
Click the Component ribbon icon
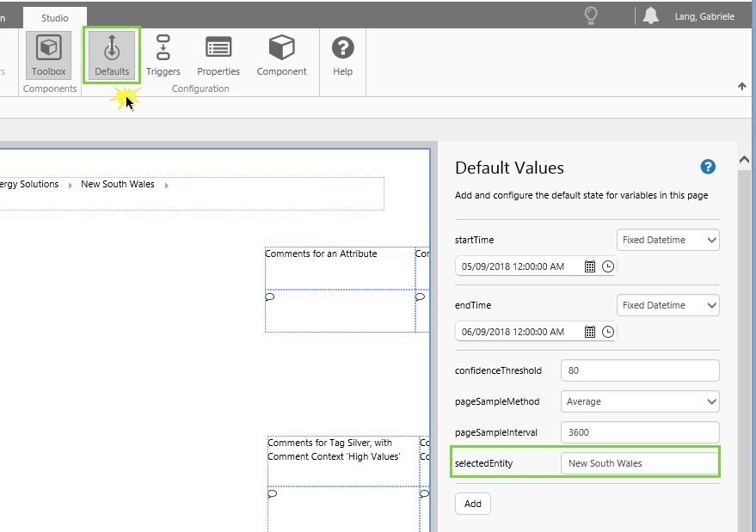(x=281, y=56)
